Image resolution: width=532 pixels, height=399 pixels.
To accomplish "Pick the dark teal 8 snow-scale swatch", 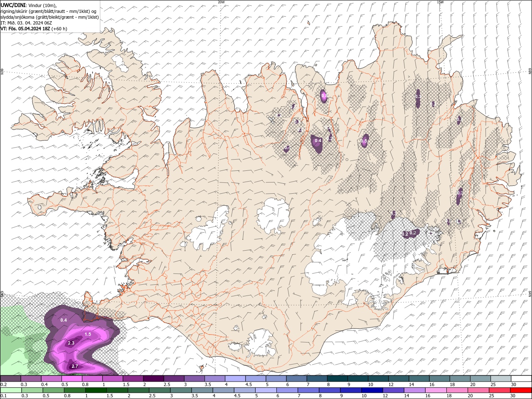I will click(x=337, y=379).
